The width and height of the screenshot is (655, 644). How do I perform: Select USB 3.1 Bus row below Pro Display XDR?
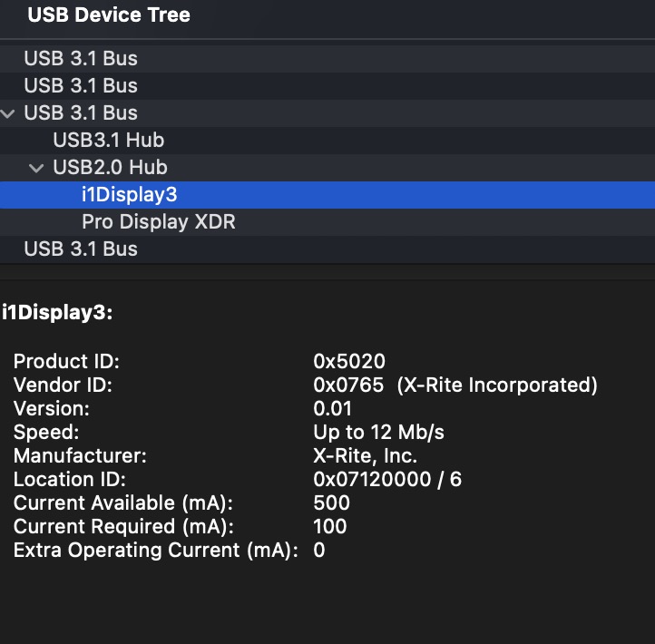point(327,249)
